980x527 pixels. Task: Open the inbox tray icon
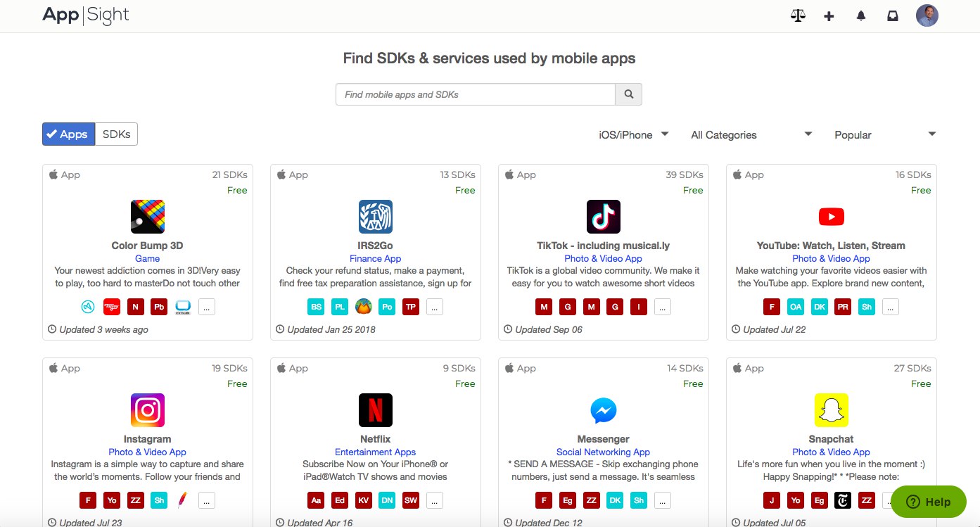point(893,15)
